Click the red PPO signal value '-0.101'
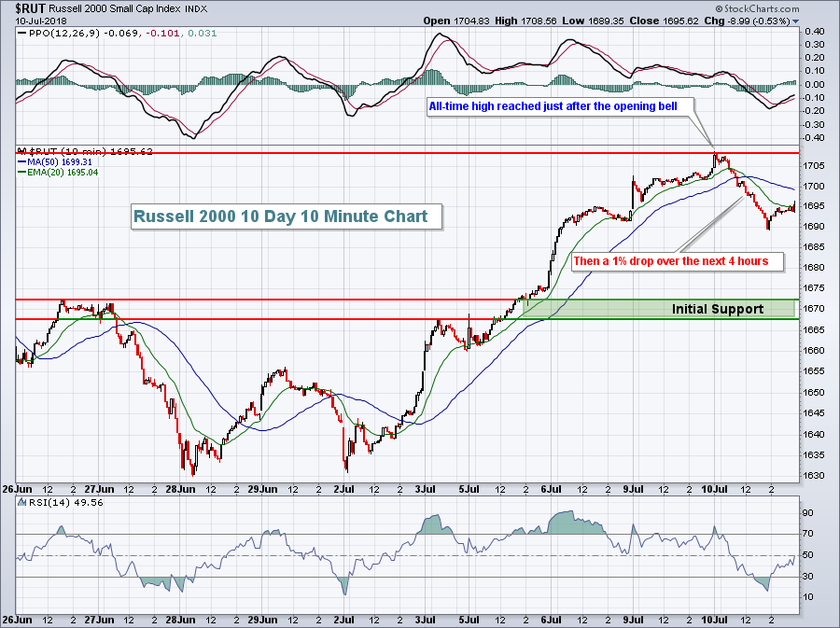This screenshot has height=628, width=840. pos(162,34)
